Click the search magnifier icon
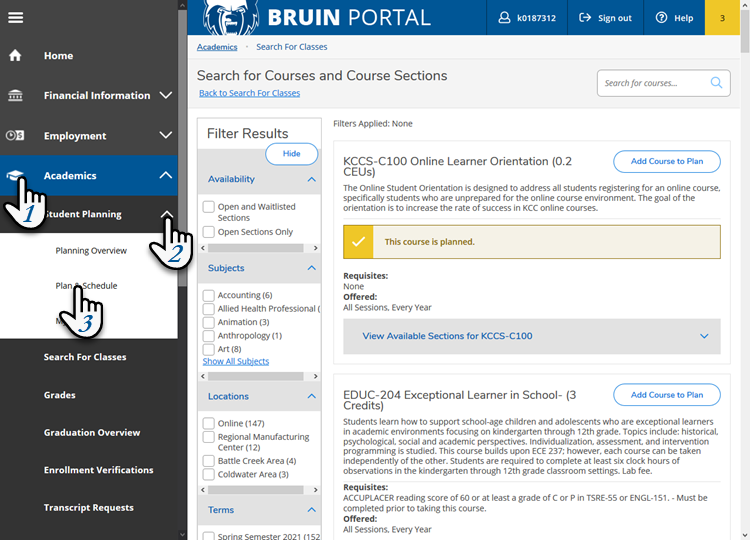This screenshot has height=540, width=750. tap(716, 83)
